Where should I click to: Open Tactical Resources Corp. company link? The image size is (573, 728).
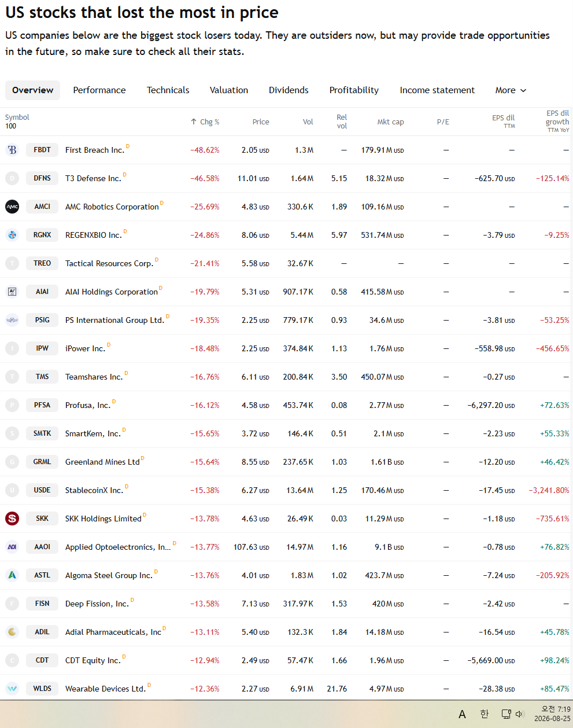tap(109, 263)
